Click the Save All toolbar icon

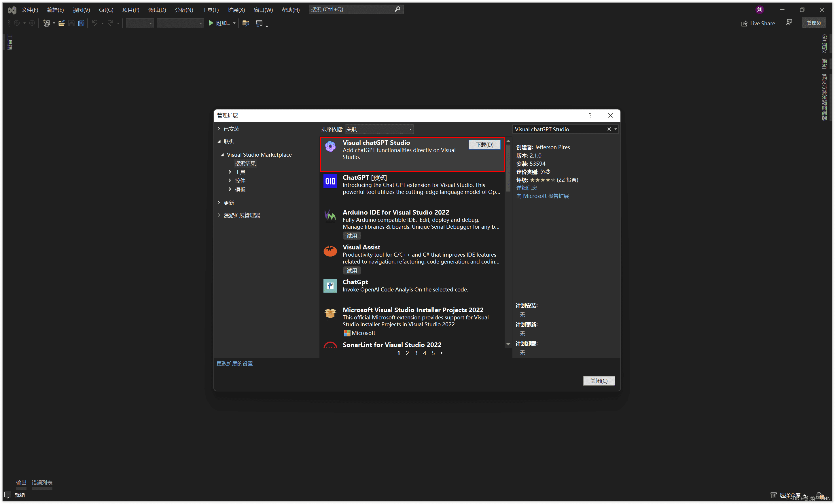click(81, 23)
